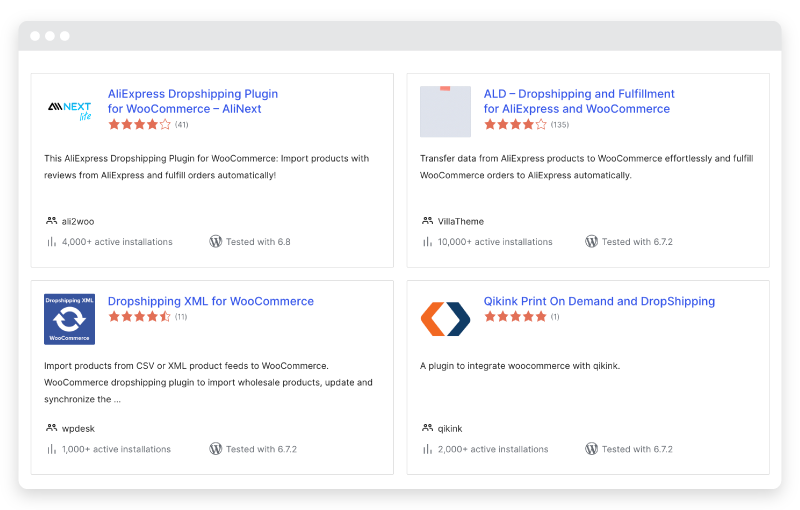This screenshot has width=800, height=510.
Task: Click WordPress logo beside Tested with 6.8
Action: [x=216, y=242]
